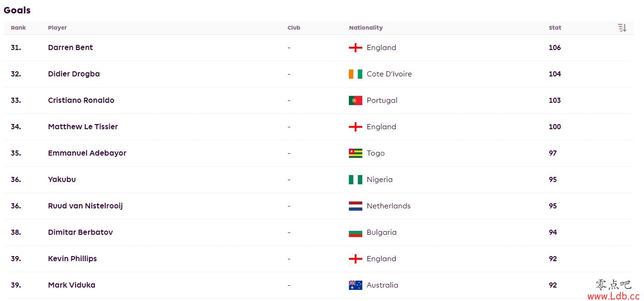
Task: Click Kevin Phillips goals stat 92
Action: pyautogui.click(x=553, y=259)
